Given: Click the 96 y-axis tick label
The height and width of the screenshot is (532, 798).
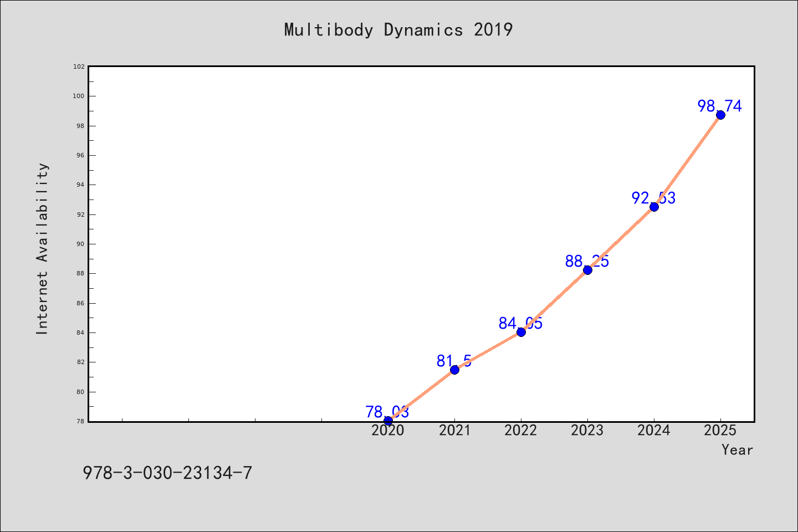Looking at the screenshot, I should (x=81, y=155).
